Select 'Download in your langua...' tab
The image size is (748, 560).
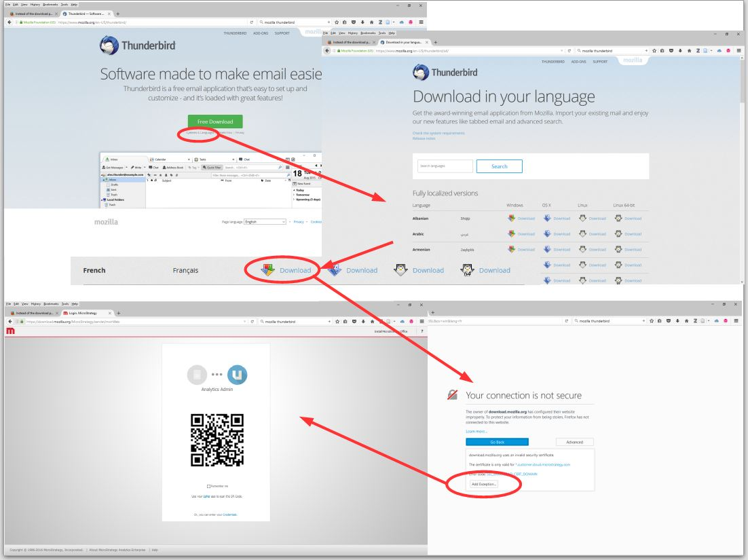[x=403, y=42]
